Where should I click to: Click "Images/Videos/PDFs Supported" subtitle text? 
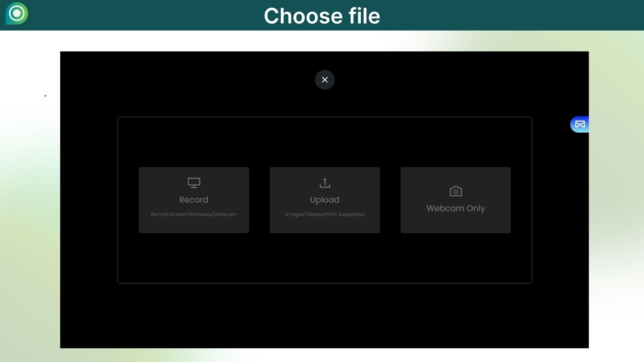(x=325, y=215)
